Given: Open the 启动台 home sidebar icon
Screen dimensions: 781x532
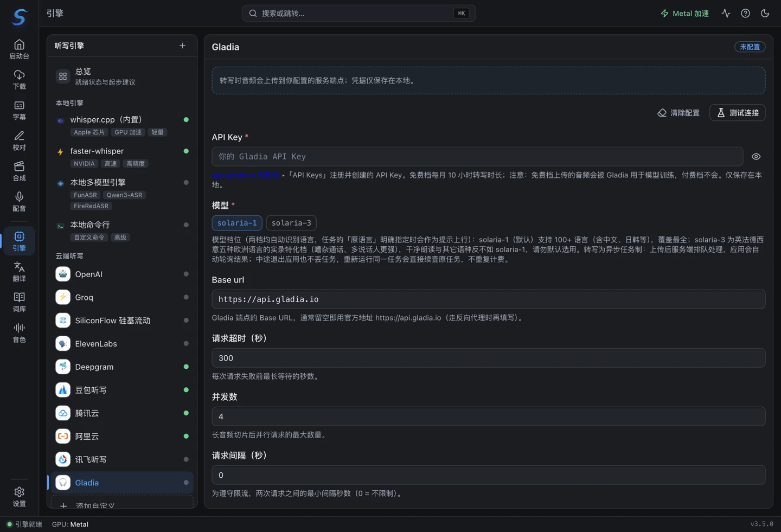Looking at the screenshot, I should [x=19, y=49].
